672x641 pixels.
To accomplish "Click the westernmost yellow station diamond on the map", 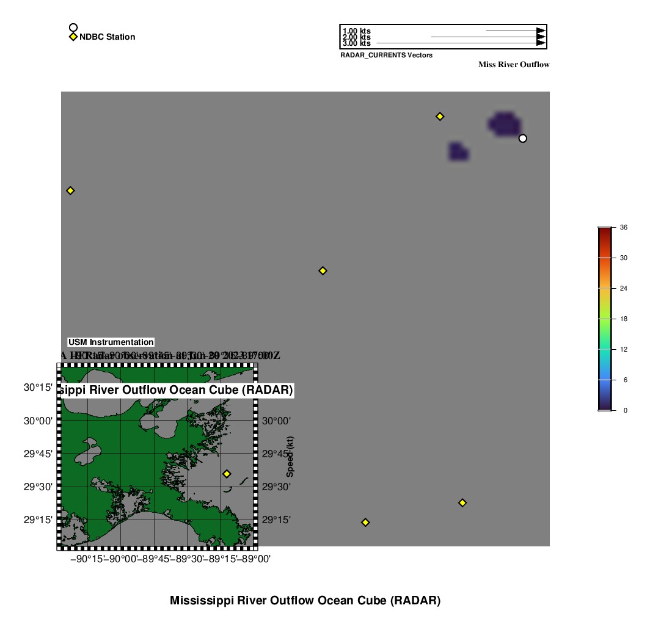I will coord(70,190).
